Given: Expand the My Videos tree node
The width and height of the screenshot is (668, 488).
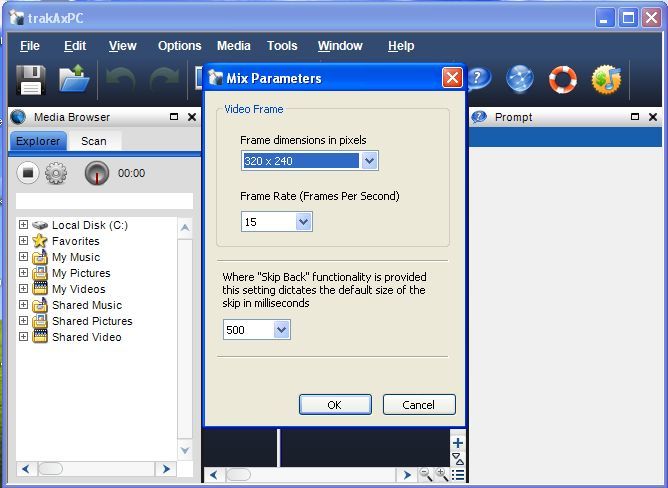Looking at the screenshot, I should [x=23, y=289].
